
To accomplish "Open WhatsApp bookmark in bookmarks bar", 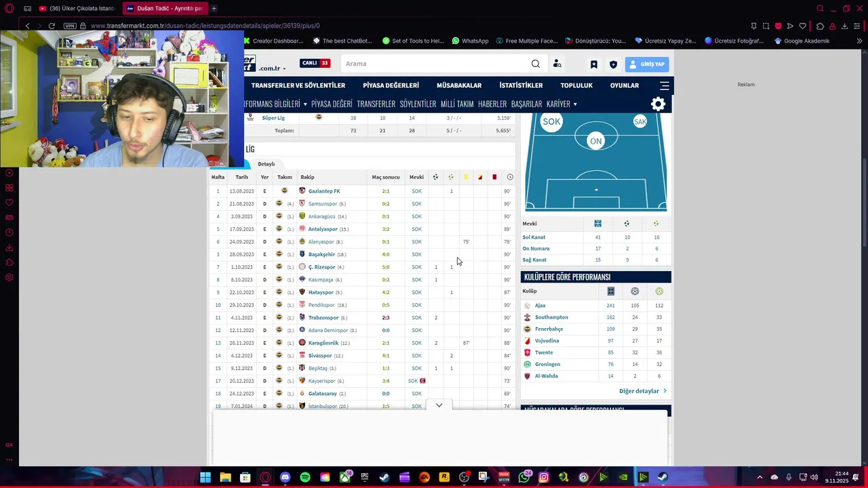I will pos(470,41).
